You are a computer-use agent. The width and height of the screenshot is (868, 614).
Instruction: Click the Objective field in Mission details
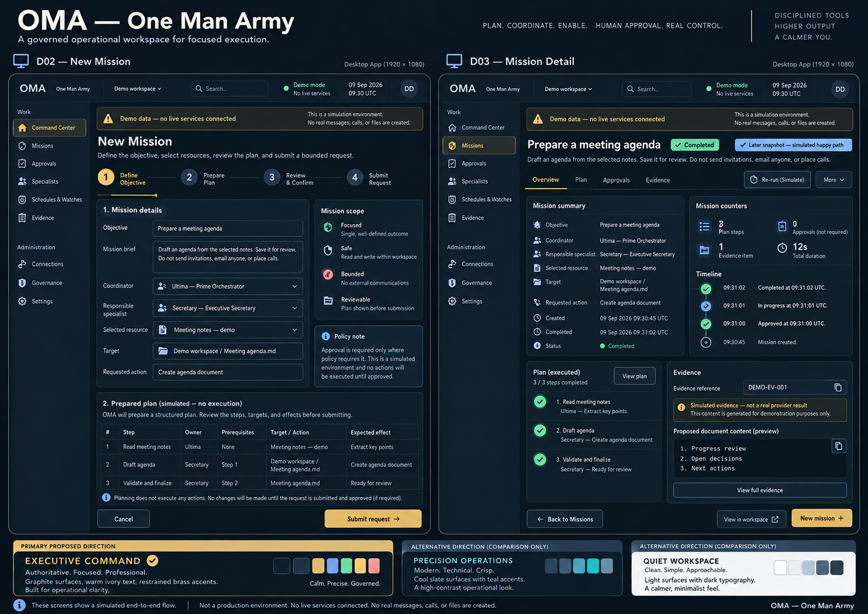tap(228, 229)
